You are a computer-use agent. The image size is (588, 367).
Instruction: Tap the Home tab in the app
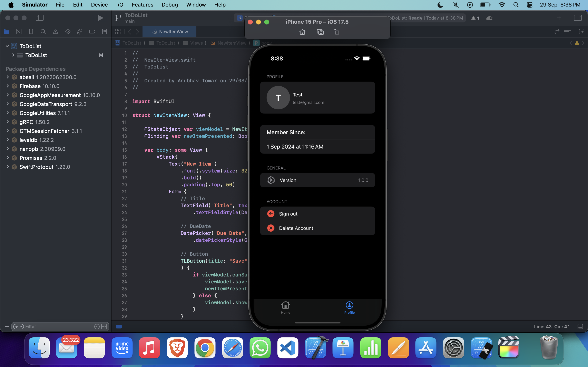(x=285, y=307)
